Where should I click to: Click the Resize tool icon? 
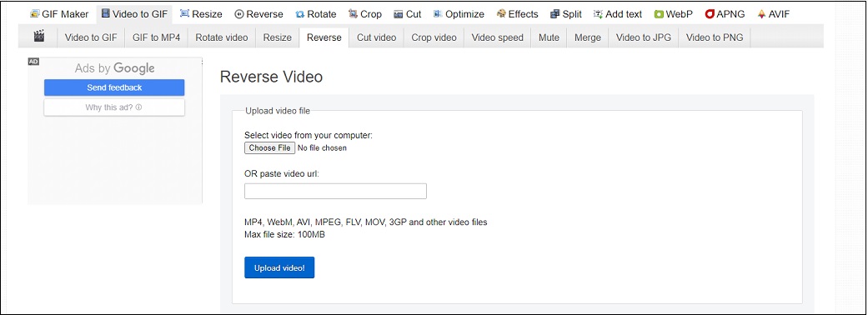(x=185, y=14)
